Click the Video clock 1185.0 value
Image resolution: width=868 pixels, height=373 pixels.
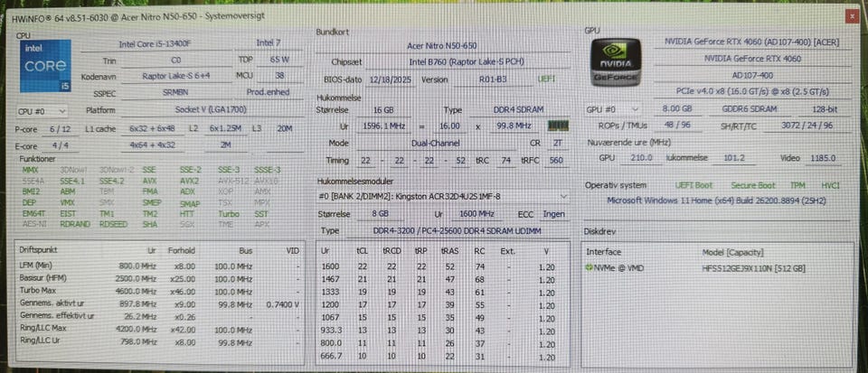(822, 158)
